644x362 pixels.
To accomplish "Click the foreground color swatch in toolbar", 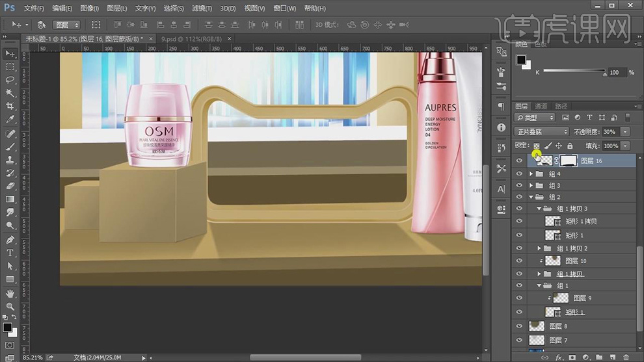I will [7, 328].
